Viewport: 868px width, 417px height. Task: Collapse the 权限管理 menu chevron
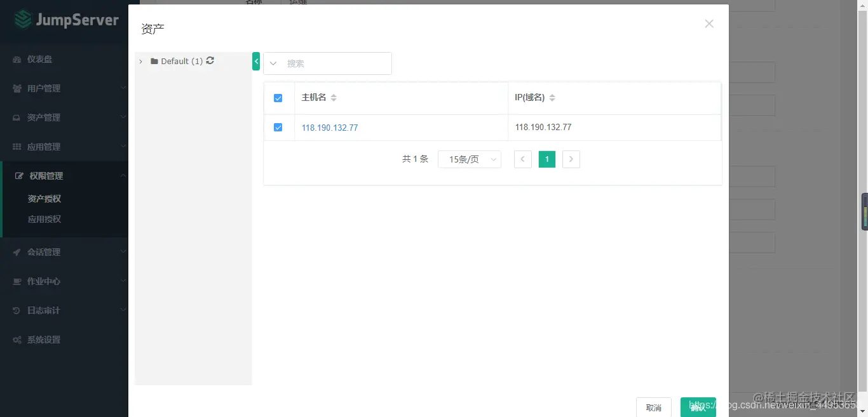tap(123, 176)
